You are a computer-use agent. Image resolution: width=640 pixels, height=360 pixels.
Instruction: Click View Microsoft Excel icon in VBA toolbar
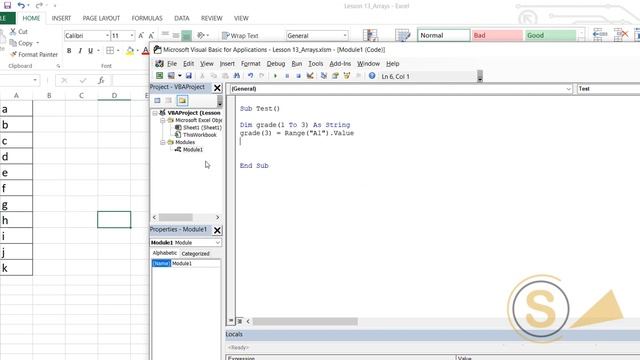pos(160,76)
